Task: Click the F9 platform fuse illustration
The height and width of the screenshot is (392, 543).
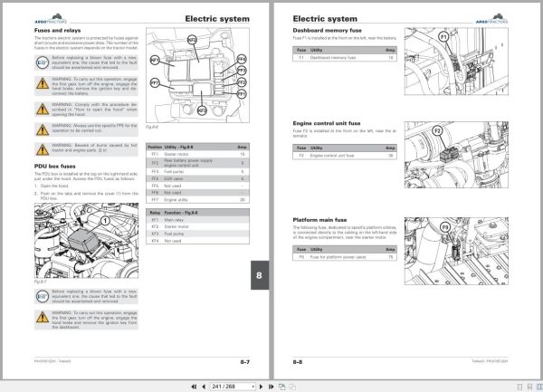Action: [x=456, y=251]
